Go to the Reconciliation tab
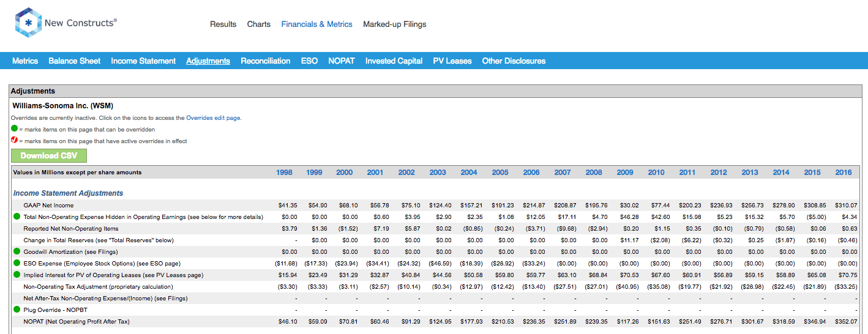Screen dimensions: 868x334 [x=266, y=61]
